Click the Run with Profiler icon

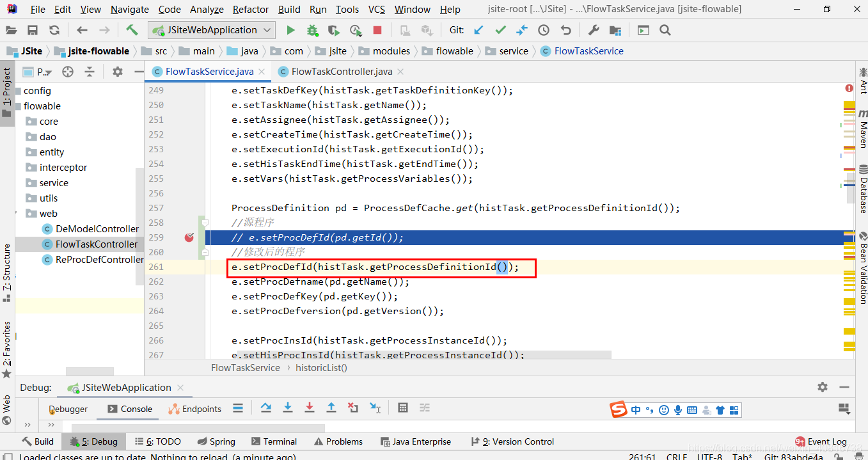click(x=356, y=30)
